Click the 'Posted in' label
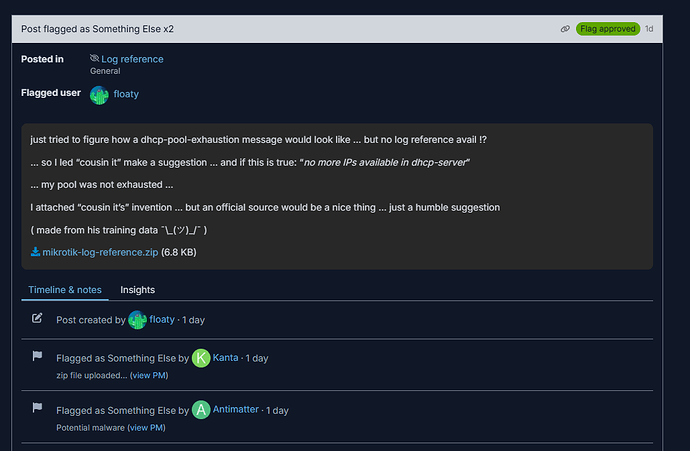 (x=42, y=59)
